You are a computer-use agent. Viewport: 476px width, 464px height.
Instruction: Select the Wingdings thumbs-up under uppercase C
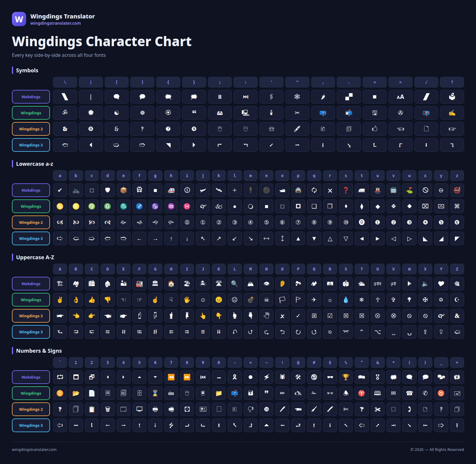[92, 300]
